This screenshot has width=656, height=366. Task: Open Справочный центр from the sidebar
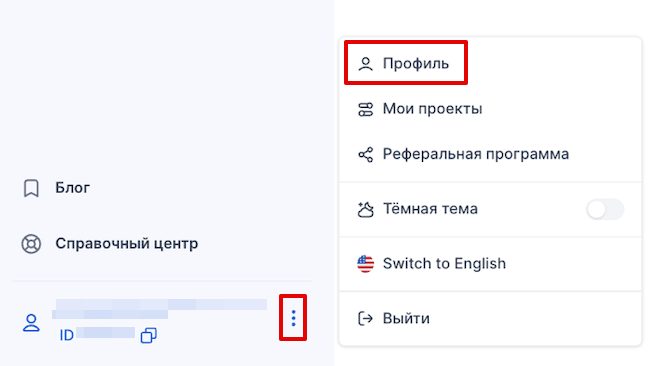tap(126, 243)
